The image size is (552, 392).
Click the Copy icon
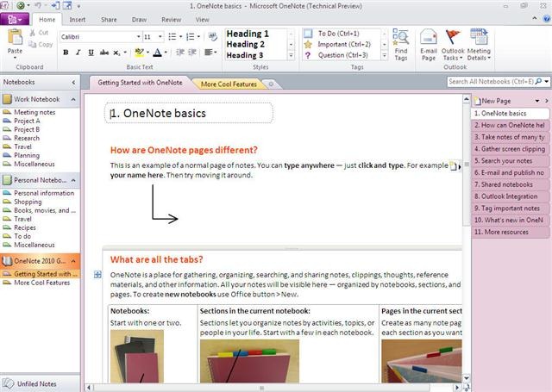(x=33, y=44)
